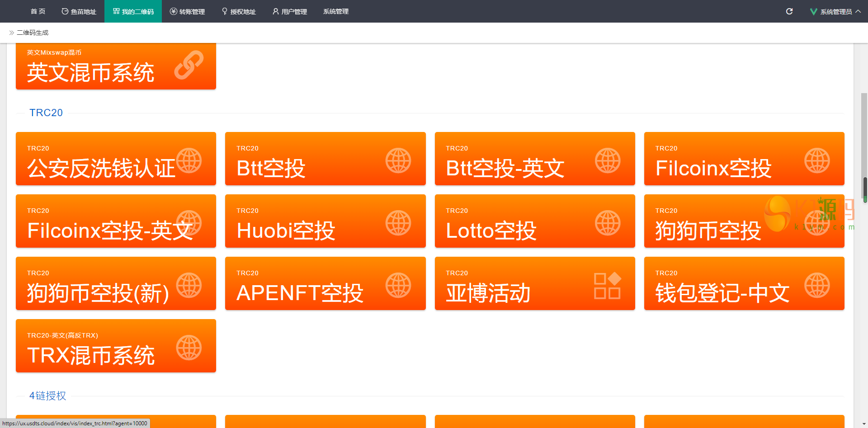Click globe icon on Filcoinx空投 card
868x428 pixels.
817,160
